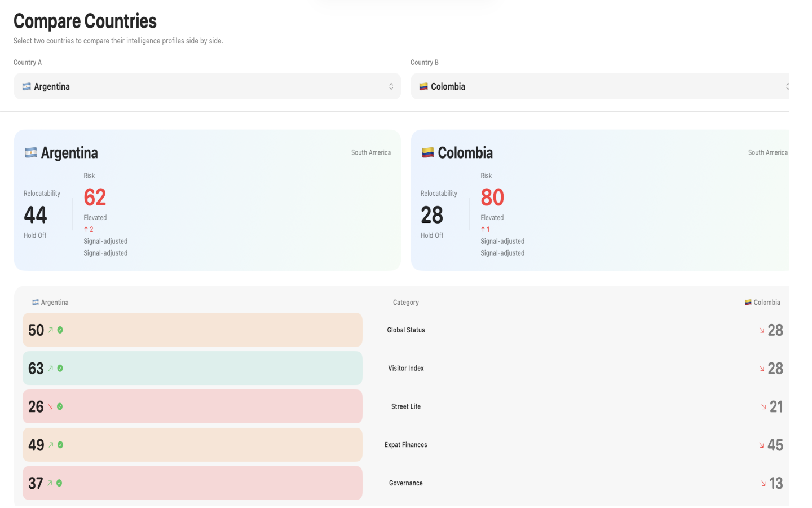Click Colombia's Street Life score 21
The width and height of the screenshot is (812, 508).
(776, 407)
